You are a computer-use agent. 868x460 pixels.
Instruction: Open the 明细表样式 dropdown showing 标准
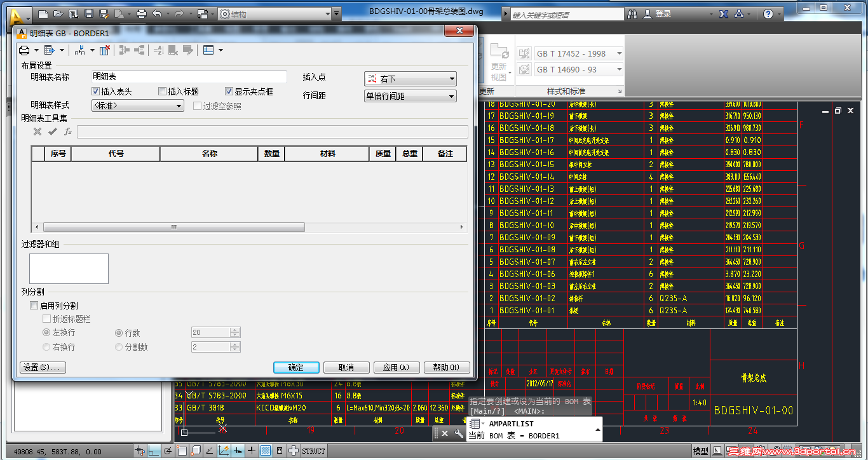pyautogui.click(x=138, y=106)
